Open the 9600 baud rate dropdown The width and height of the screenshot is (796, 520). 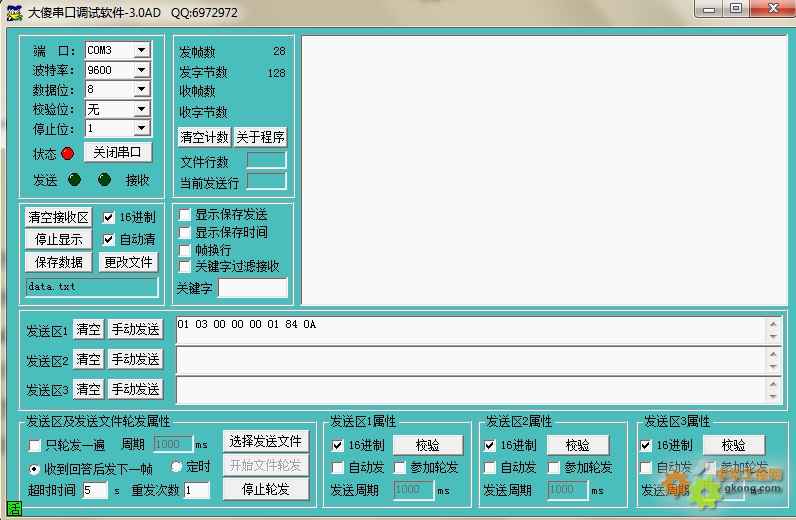pos(142,70)
